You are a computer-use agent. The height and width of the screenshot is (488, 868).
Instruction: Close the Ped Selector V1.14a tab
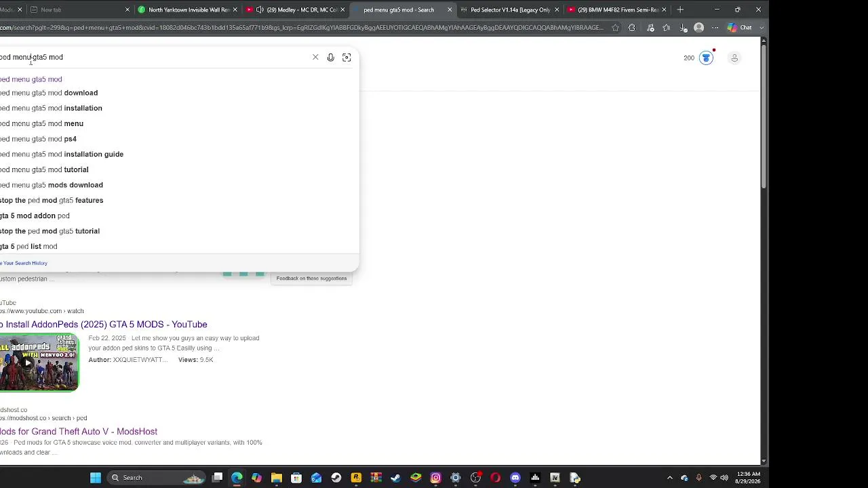(557, 9)
